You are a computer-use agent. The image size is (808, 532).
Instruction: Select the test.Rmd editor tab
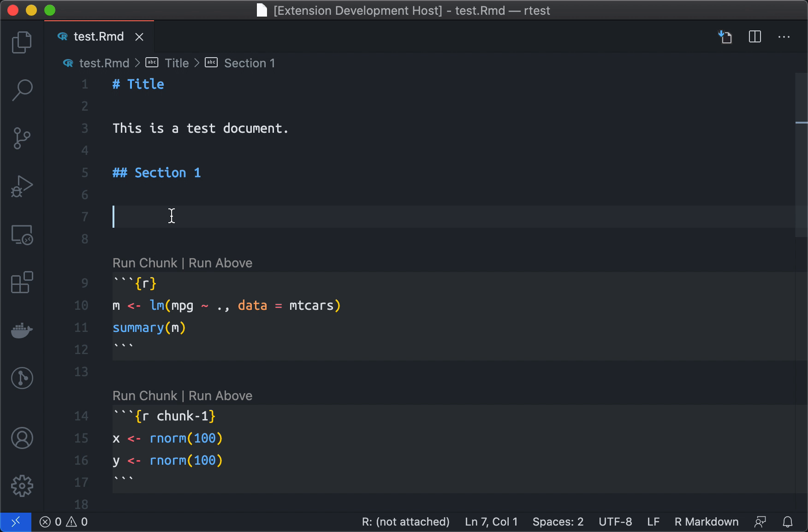click(x=99, y=36)
